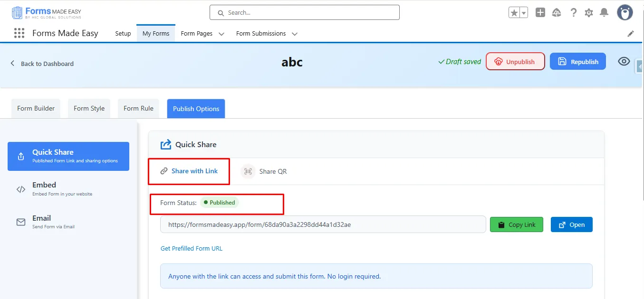The height and width of the screenshot is (299, 644).
Task: Expand the Form Pages chevron menu
Action: [221, 34]
